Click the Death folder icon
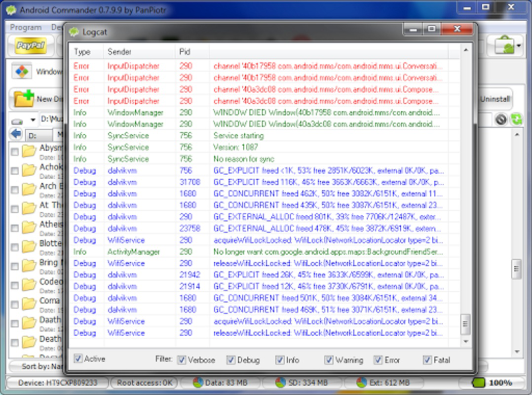Image resolution: width=532 pixels, height=395 pixels. coord(29,341)
